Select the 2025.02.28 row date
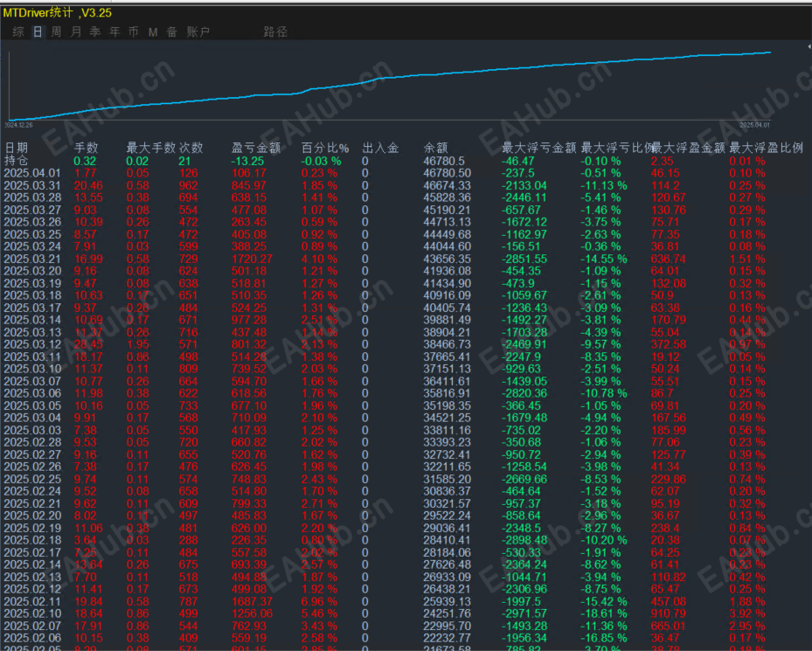812x651 pixels. [x=32, y=442]
